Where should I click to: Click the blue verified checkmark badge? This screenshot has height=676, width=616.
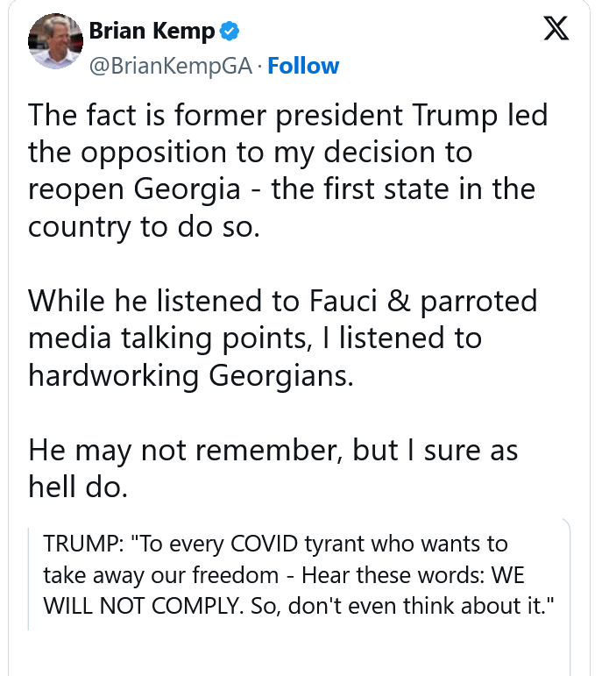(230, 32)
